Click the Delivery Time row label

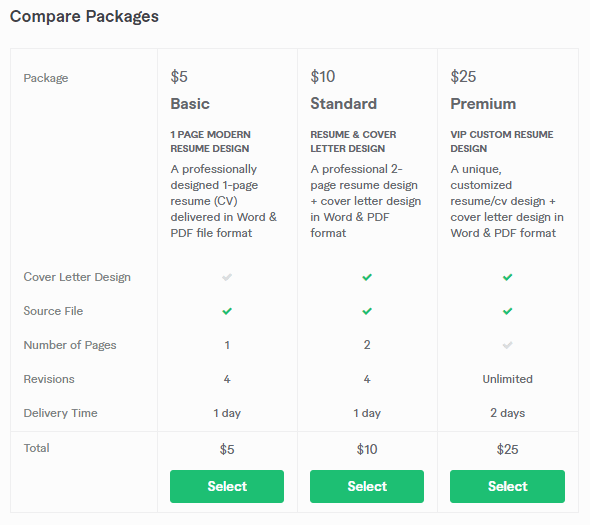[61, 413]
